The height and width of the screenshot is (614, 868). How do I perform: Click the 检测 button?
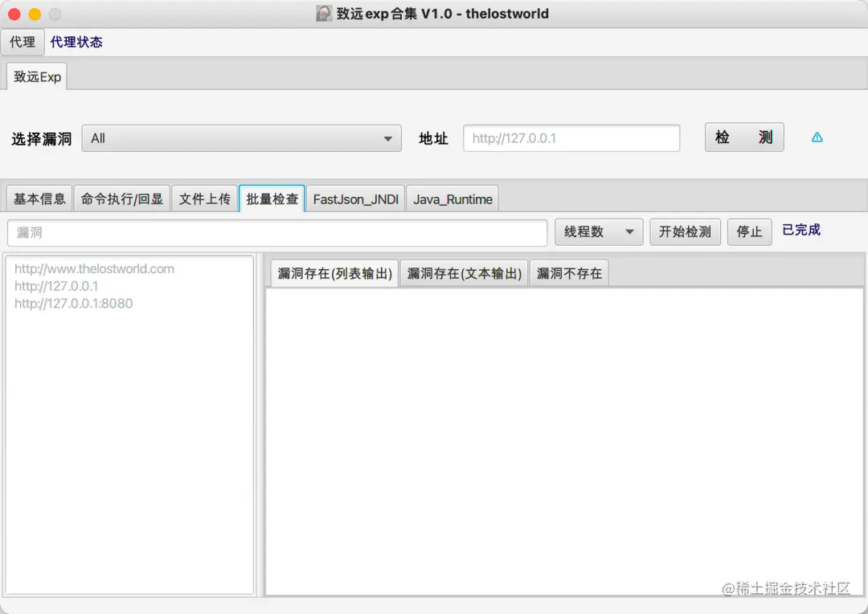pos(744,137)
